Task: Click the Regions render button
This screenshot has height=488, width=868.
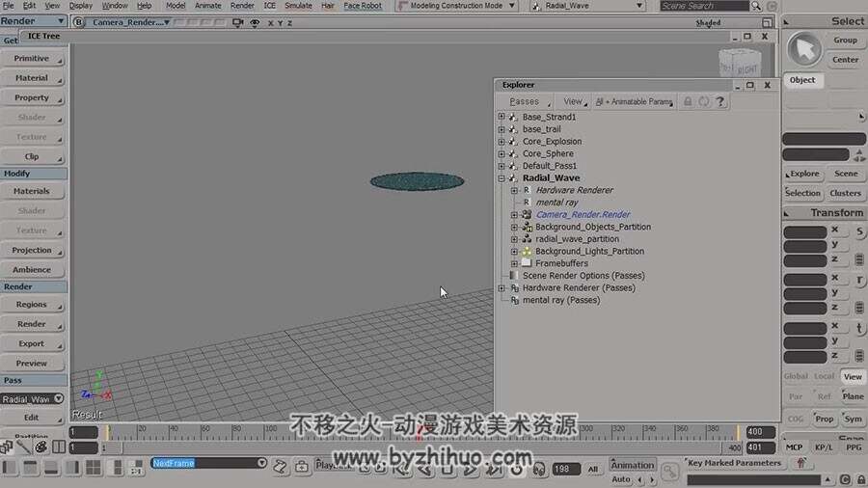Action: coord(32,305)
